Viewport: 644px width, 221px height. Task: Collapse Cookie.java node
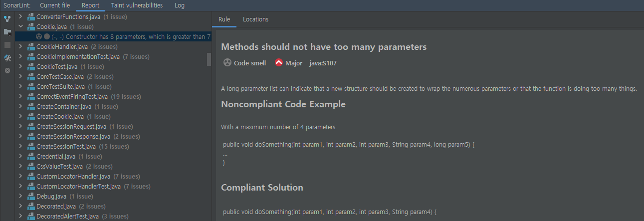click(x=20, y=26)
